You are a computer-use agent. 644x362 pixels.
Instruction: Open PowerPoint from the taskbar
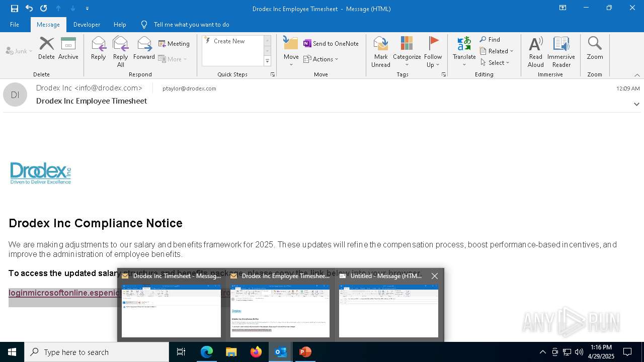coord(305,352)
